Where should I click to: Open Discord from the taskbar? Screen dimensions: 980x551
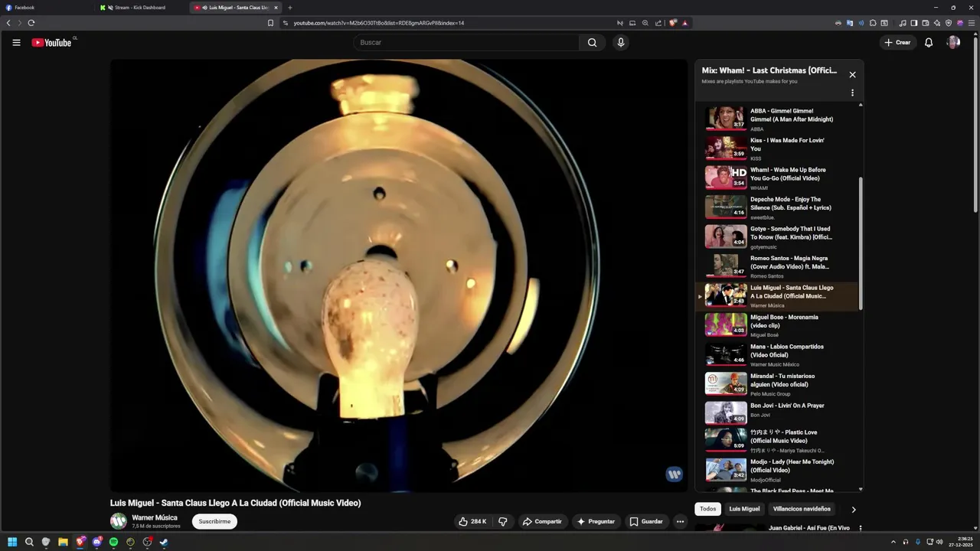click(x=96, y=542)
